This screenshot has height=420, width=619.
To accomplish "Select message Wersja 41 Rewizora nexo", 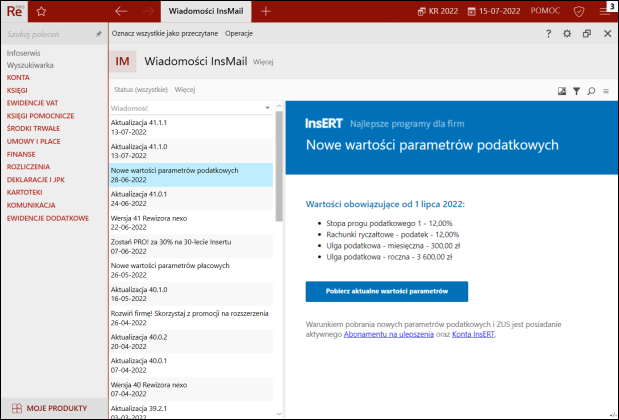I will click(191, 223).
